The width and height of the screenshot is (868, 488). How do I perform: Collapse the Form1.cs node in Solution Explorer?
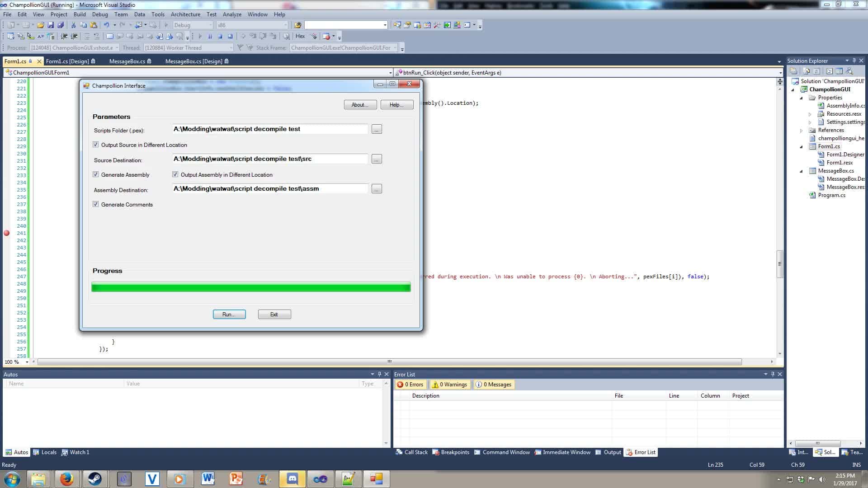click(x=802, y=146)
